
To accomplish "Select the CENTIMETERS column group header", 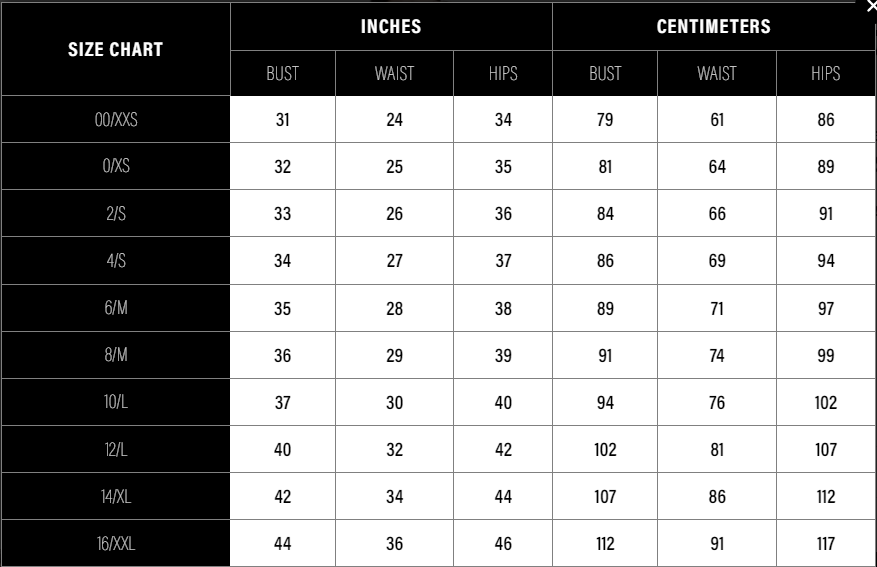I will click(714, 27).
